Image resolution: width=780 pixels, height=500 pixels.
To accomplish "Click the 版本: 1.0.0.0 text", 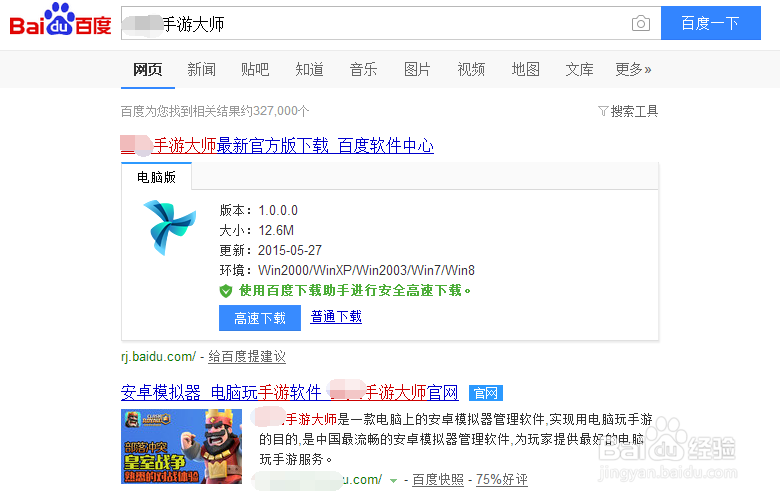I will click(259, 210).
